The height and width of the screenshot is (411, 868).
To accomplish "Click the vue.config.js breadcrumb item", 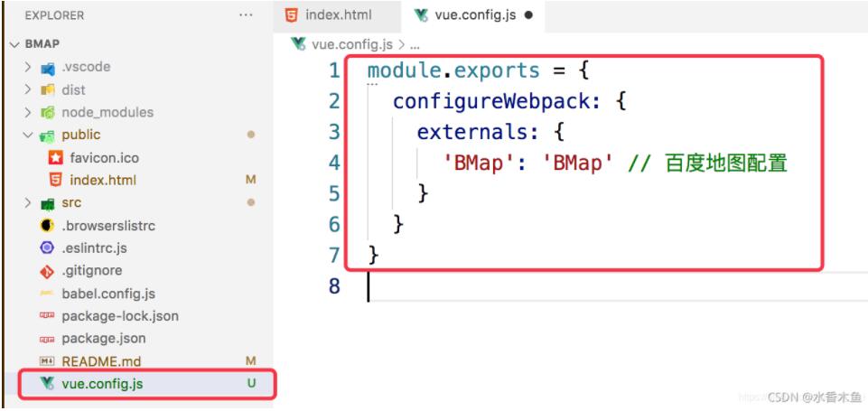I will [x=351, y=44].
